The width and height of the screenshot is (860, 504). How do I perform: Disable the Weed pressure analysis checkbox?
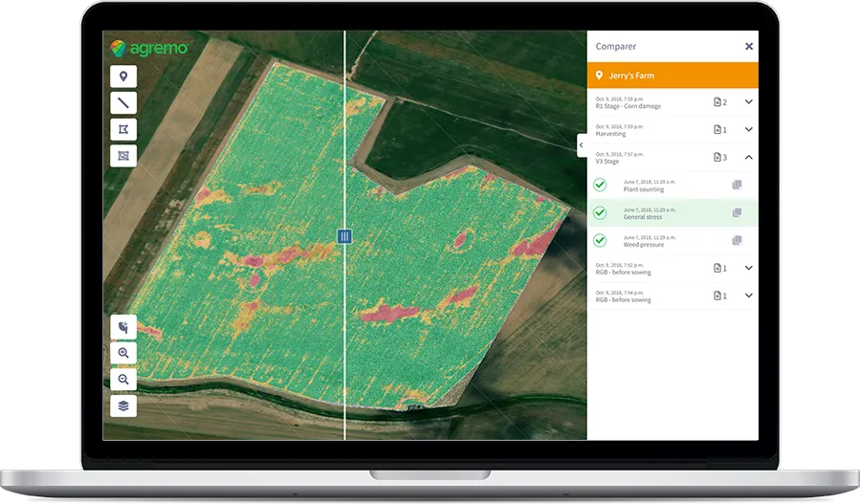pyautogui.click(x=600, y=240)
